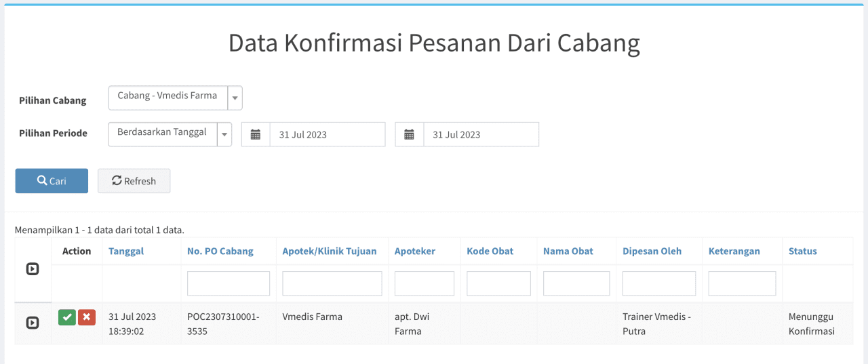Sort table by Tanggal column
Screen dimensions: 868x364
(126, 251)
